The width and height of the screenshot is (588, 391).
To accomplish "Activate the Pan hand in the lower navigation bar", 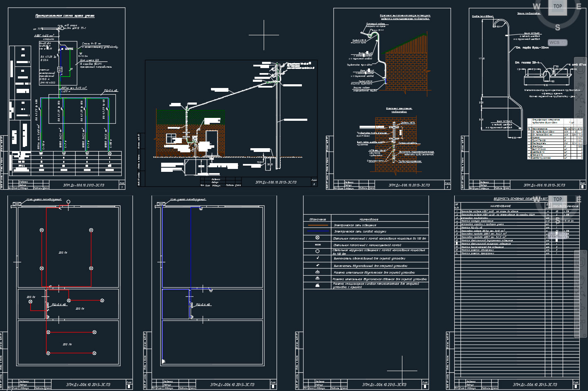I will (x=581, y=279).
